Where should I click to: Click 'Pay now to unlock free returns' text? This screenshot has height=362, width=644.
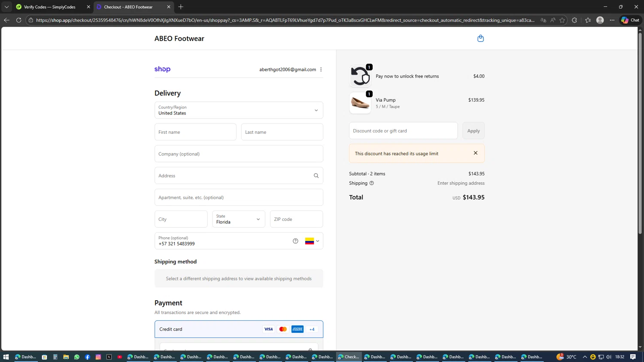click(407, 76)
